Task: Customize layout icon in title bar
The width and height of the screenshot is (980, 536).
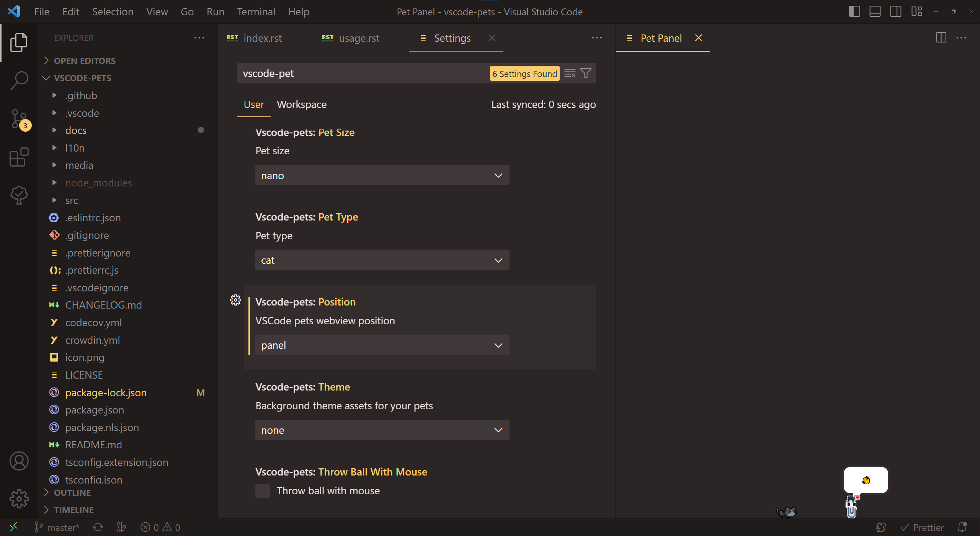Action: (x=916, y=11)
